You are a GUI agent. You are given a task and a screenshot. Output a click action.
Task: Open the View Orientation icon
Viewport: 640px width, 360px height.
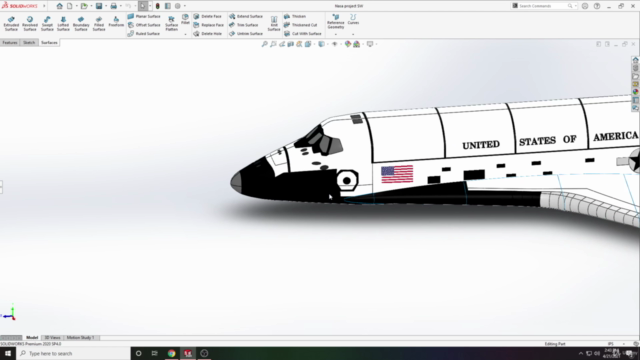pos(308,44)
